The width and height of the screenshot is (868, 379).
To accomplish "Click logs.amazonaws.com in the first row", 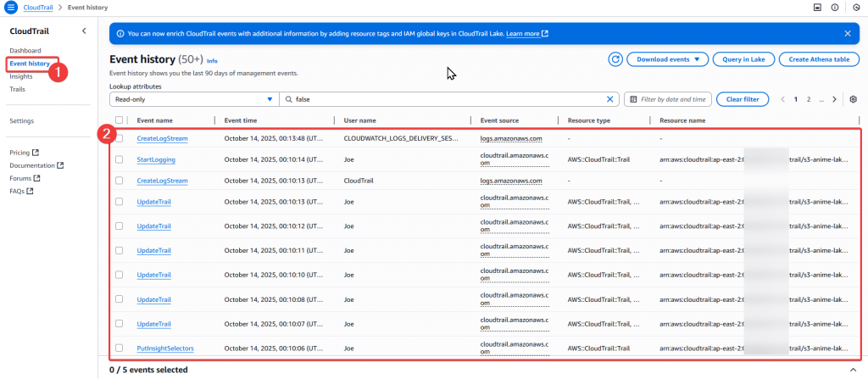I will [x=511, y=138].
